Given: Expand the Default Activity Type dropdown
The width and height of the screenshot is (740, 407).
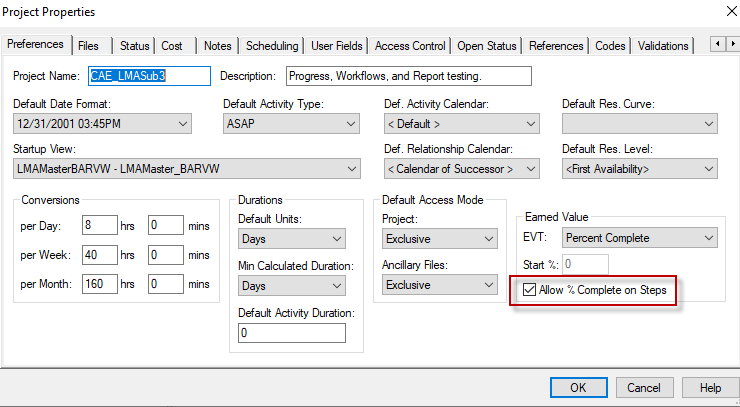Looking at the screenshot, I should (x=291, y=124).
